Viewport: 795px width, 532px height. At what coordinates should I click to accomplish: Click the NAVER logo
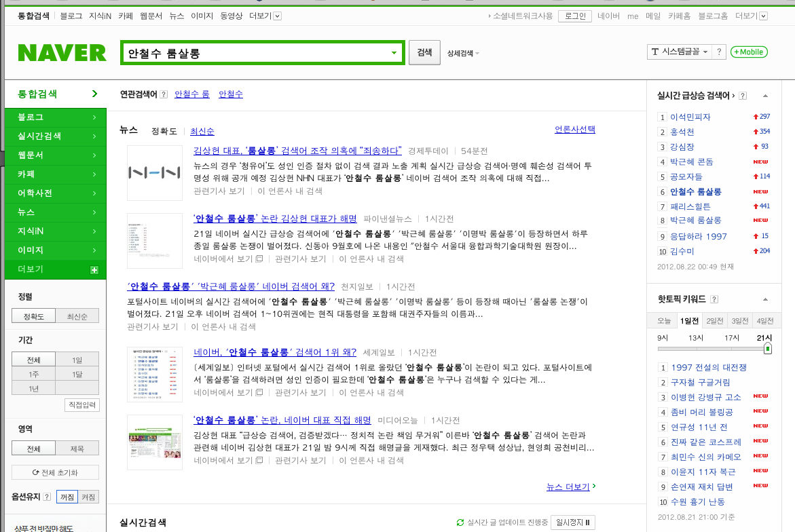pos(62,53)
